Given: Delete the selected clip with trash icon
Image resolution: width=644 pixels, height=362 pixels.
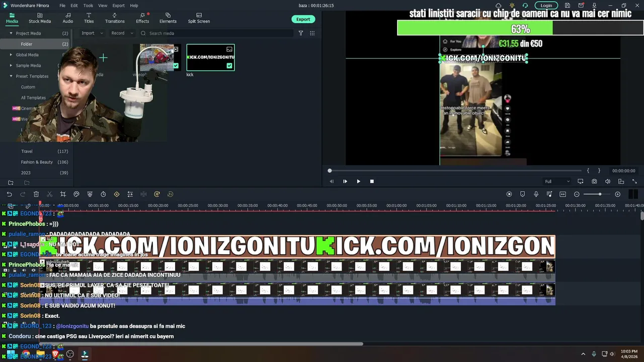Looking at the screenshot, I should 36,194.
